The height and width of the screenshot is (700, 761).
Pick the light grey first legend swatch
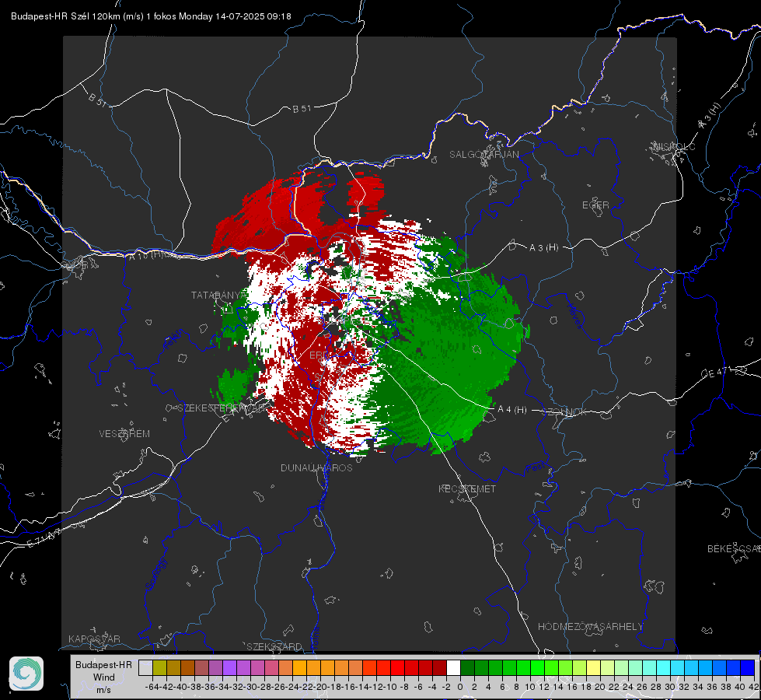145,667
